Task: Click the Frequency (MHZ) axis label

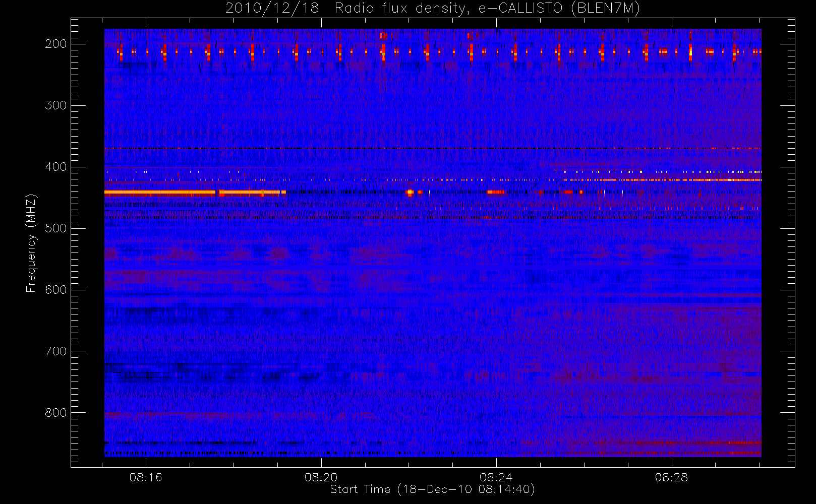Action: pyautogui.click(x=31, y=243)
